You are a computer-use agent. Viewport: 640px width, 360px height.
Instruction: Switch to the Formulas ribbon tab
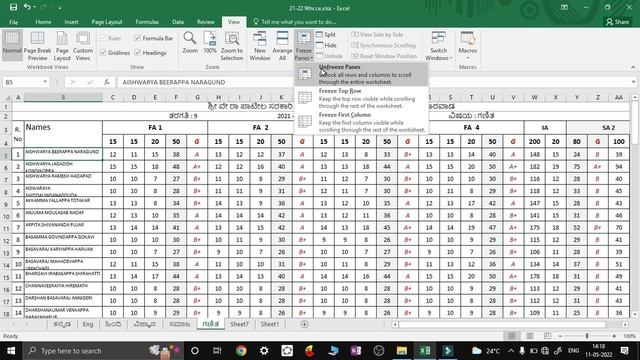[x=147, y=22]
